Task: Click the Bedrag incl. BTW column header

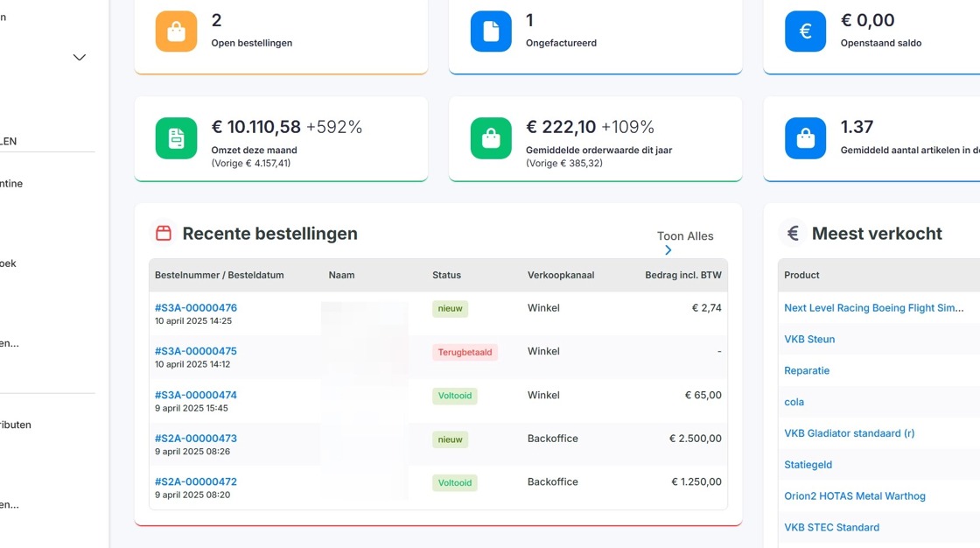Action: click(x=683, y=275)
